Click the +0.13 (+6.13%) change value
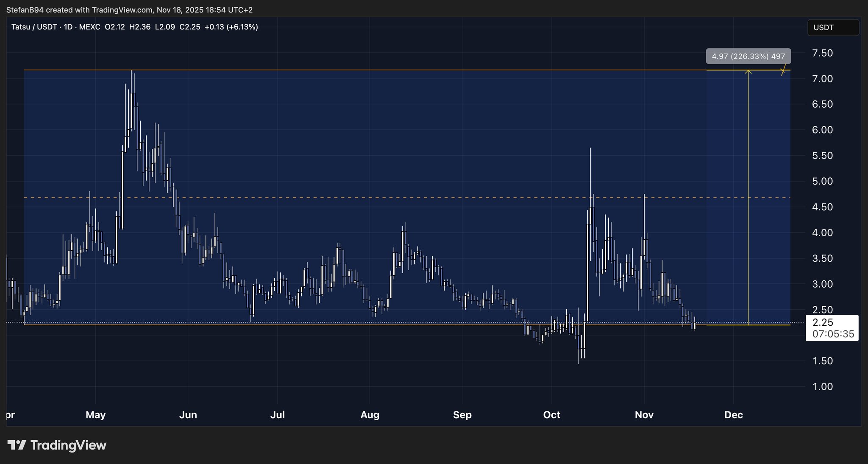868x464 pixels. [x=231, y=27]
